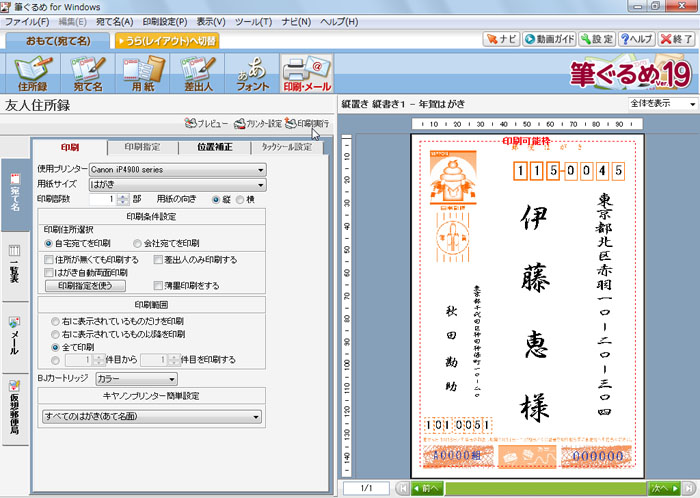
Task: Open the BJカートリッジ カラー dropdown
Action: pyautogui.click(x=136, y=379)
